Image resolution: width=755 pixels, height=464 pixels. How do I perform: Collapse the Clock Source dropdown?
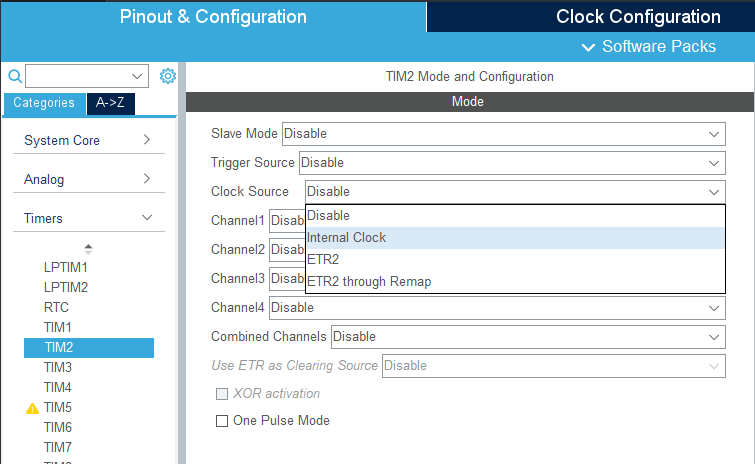pos(515,192)
